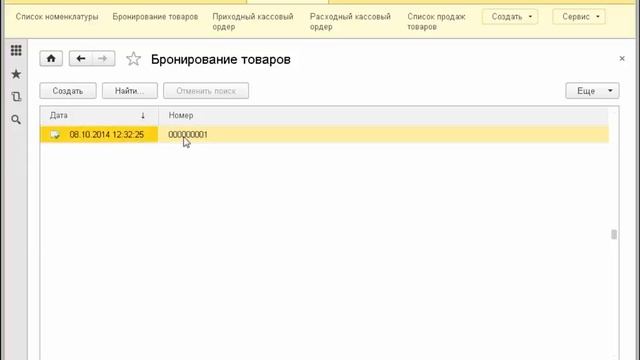640x360 pixels.
Task: Expand the Сервис dropdown menu
Action: point(579,17)
